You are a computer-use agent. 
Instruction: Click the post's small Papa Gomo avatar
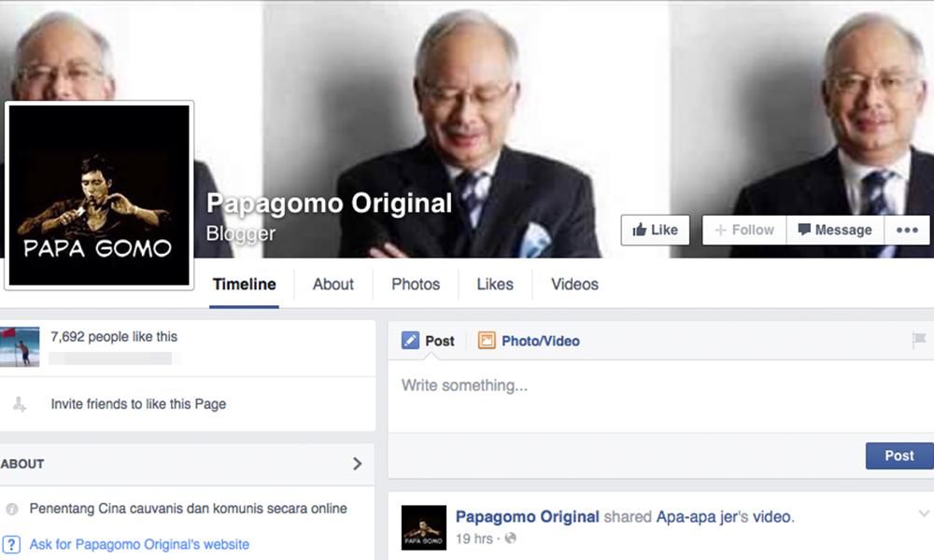click(423, 527)
